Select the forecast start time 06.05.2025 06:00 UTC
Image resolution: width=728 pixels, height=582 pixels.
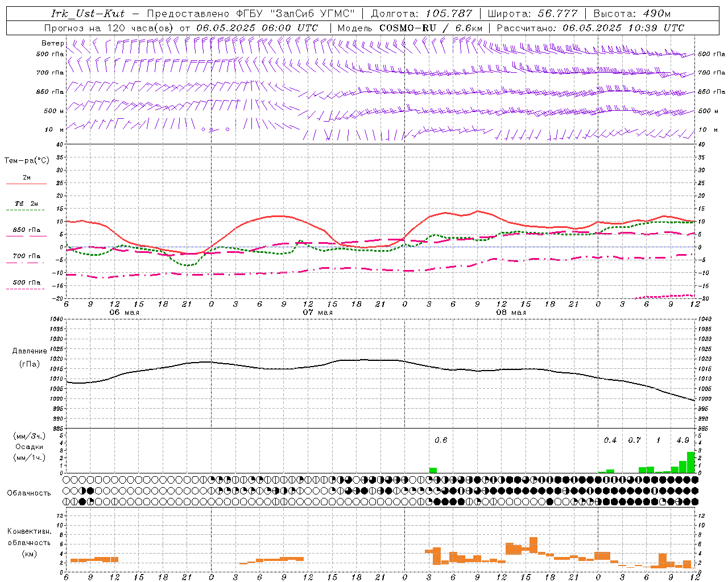coord(257,28)
